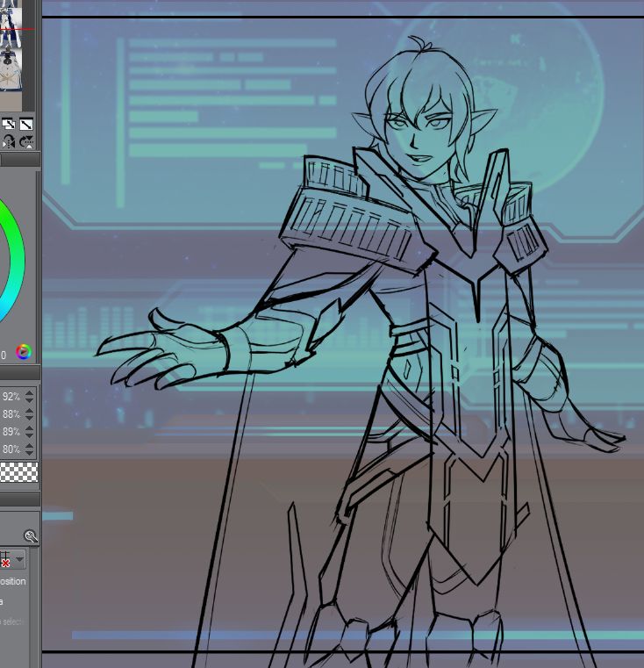Click the top-right diagonal-arrow icon above the color wheel
This screenshot has width=644, height=668.
[26, 125]
